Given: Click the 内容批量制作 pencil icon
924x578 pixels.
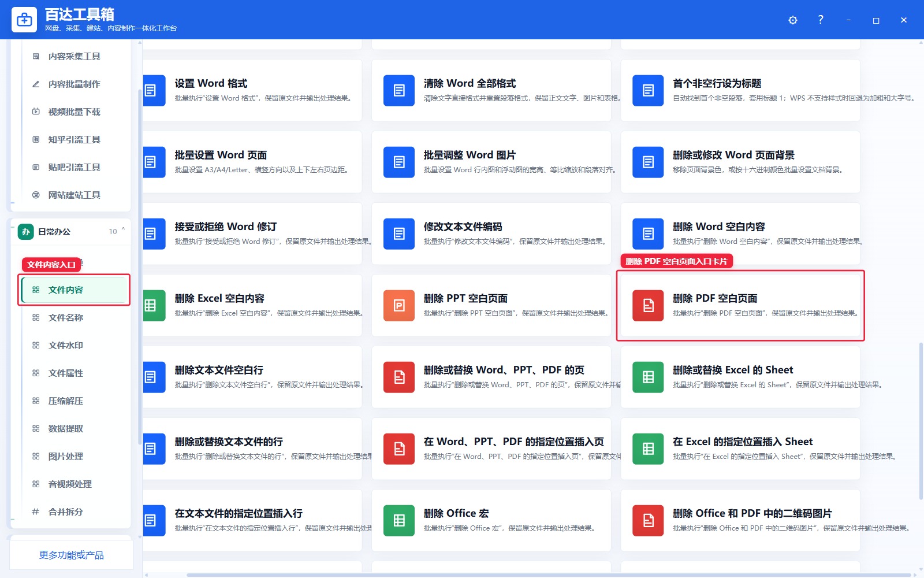Looking at the screenshot, I should coord(36,84).
